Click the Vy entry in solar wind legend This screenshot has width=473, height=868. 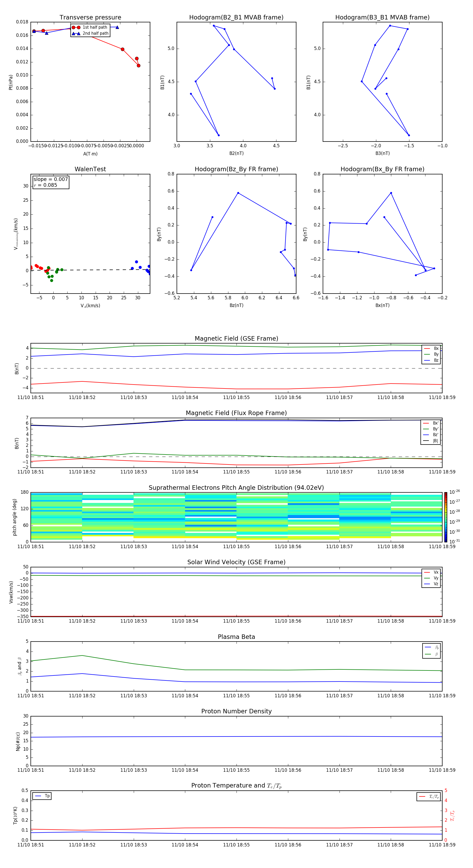pos(431,578)
